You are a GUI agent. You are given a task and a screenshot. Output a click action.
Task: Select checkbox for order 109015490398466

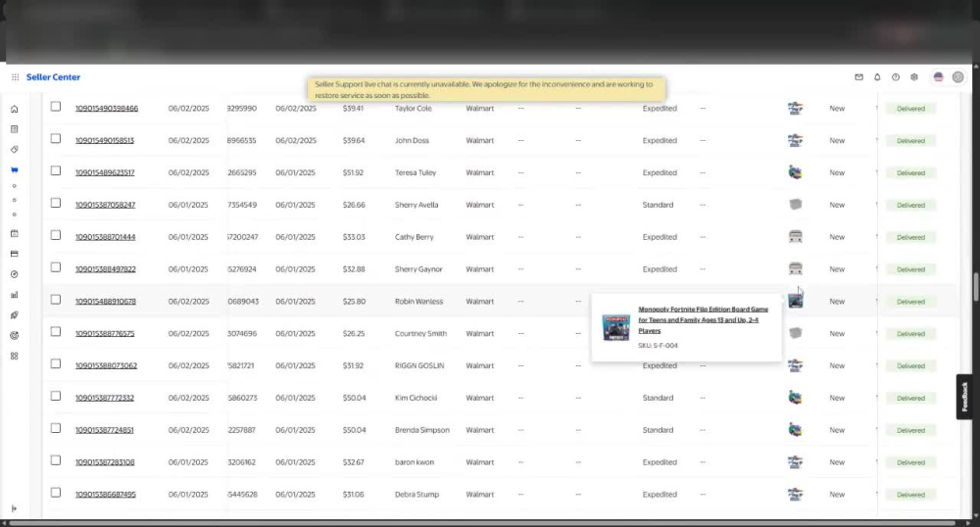(56, 107)
